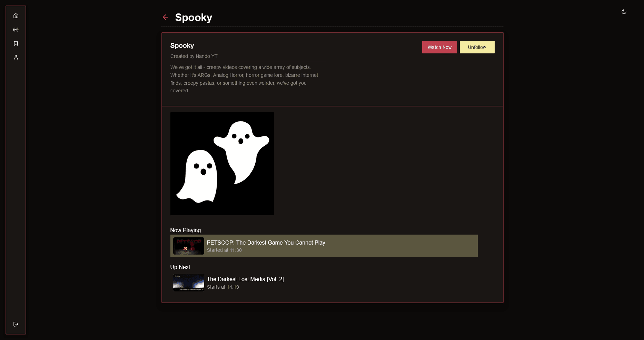Go back using the red arrow
The height and width of the screenshot is (340, 644).
pyautogui.click(x=166, y=17)
